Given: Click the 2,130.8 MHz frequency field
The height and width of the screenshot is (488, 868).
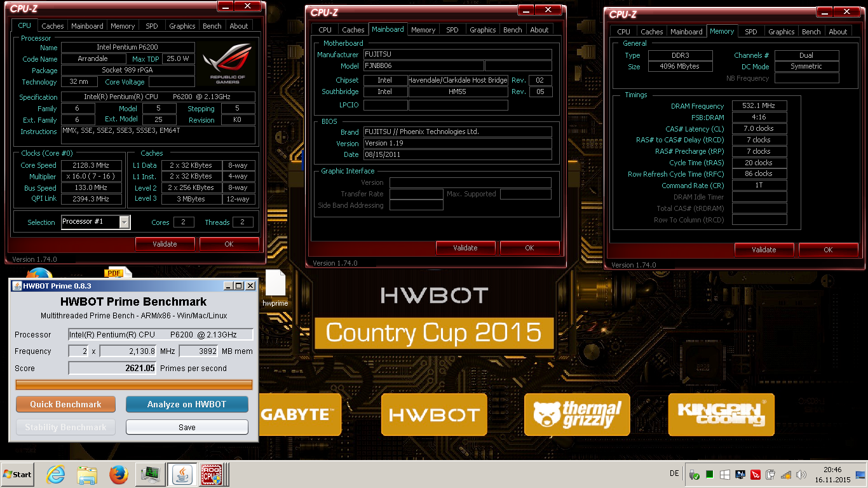Looking at the screenshot, I should click(128, 351).
